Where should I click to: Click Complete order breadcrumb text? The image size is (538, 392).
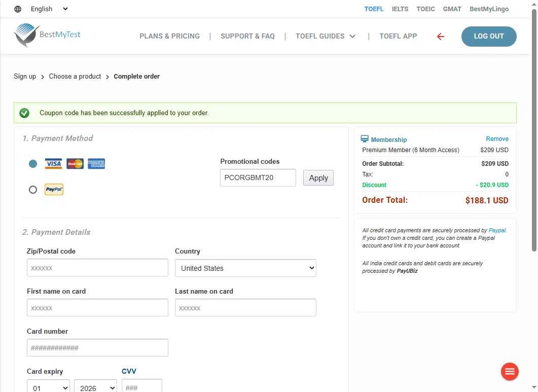click(x=136, y=76)
